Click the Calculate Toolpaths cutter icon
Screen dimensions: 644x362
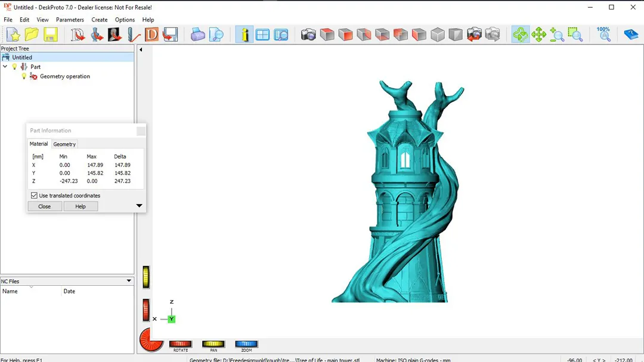(x=133, y=35)
